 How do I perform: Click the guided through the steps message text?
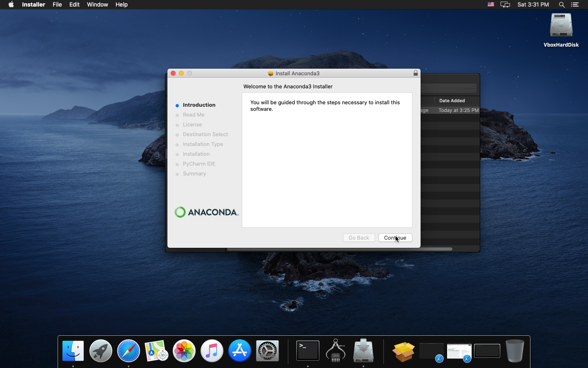click(x=325, y=106)
